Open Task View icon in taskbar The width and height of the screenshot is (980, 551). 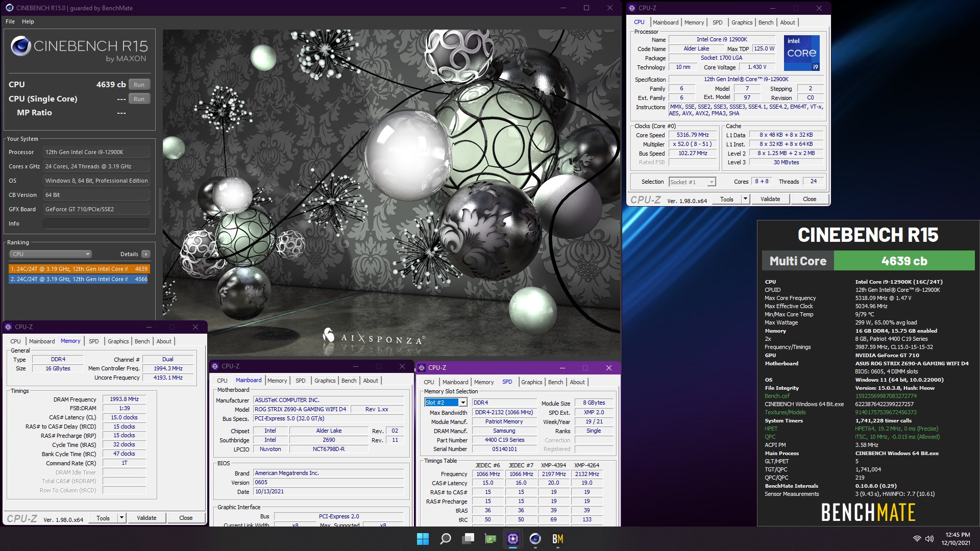point(468,539)
